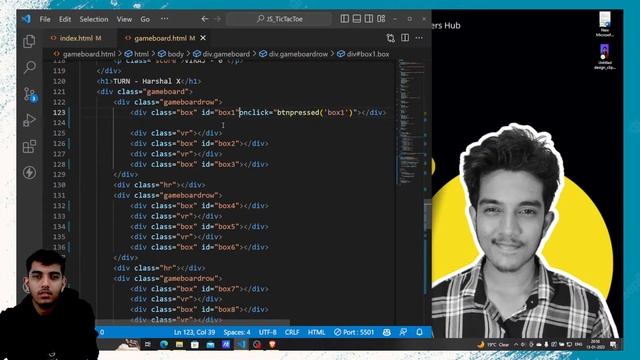Viewport: 640px width, 360px height.
Task: Go back with the left arrow in the title bar
Action: coord(204,19)
